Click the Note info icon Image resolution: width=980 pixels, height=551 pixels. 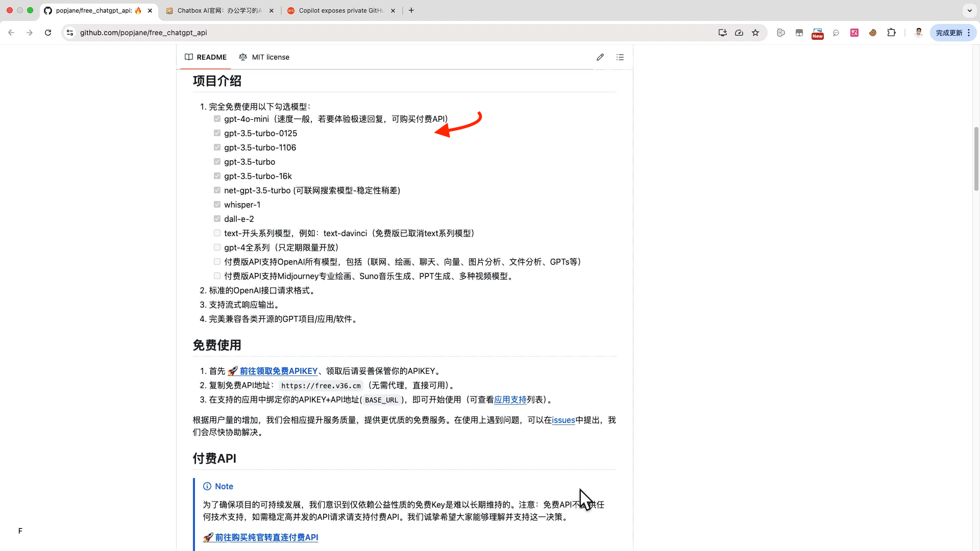(207, 486)
